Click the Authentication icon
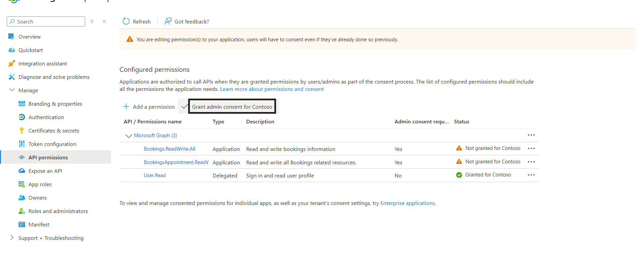Image resolution: width=644 pixels, height=267 pixels. (x=22, y=117)
